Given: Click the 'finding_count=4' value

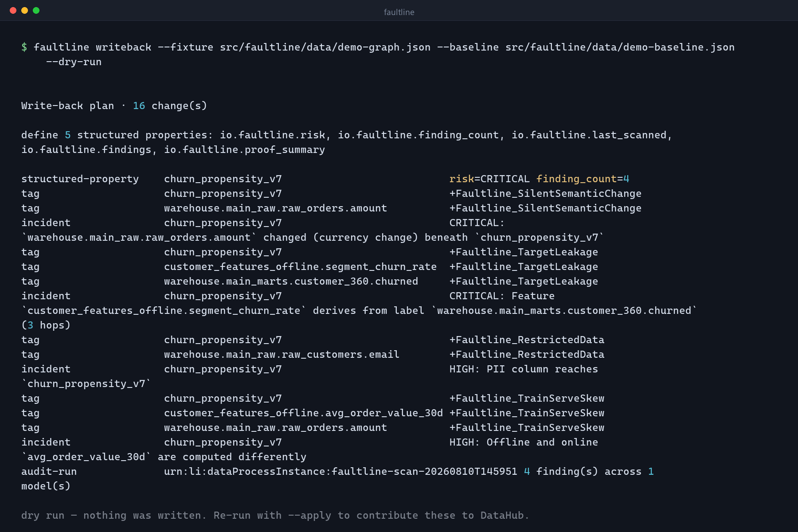Looking at the screenshot, I should (583, 179).
